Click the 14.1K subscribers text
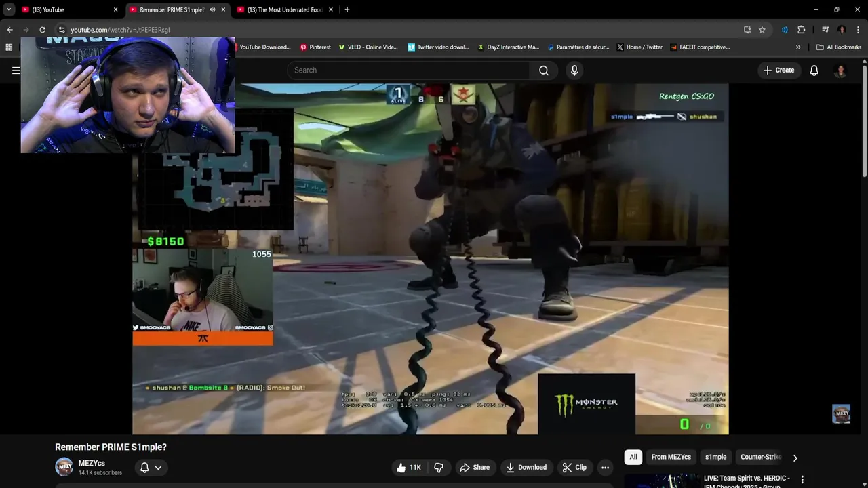Viewport: 868px width, 488px height. click(x=100, y=473)
